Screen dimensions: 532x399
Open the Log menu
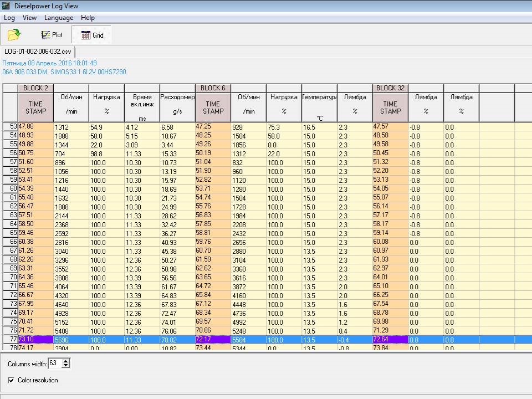pyautogui.click(x=9, y=18)
